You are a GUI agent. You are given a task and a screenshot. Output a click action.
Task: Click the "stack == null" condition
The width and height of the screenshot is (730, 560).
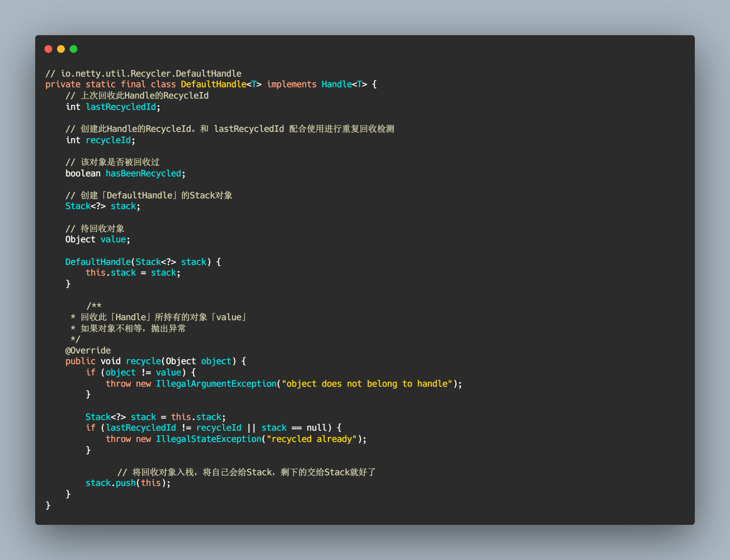pyautogui.click(x=294, y=428)
